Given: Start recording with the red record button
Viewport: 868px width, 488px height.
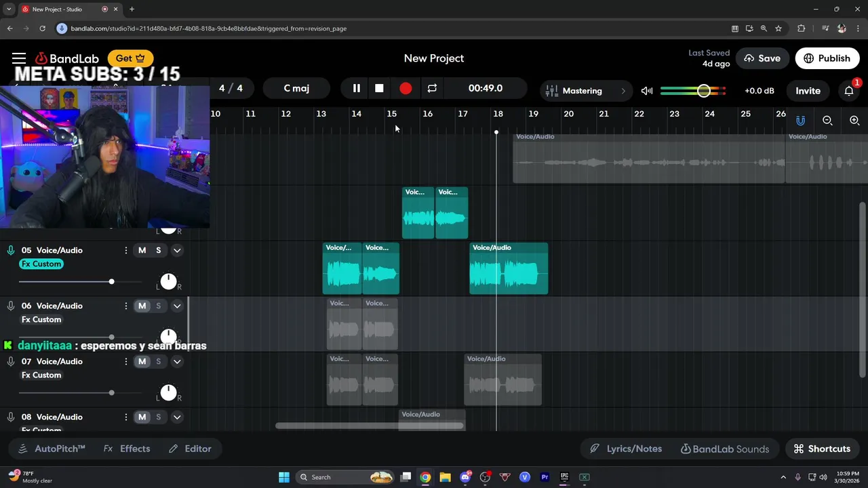Looking at the screenshot, I should click(406, 88).
